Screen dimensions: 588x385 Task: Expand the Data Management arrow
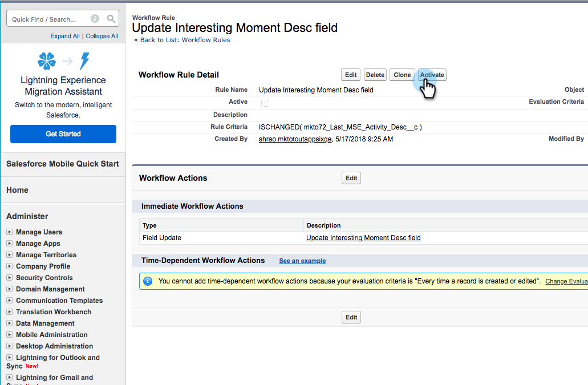click(9, 323)
